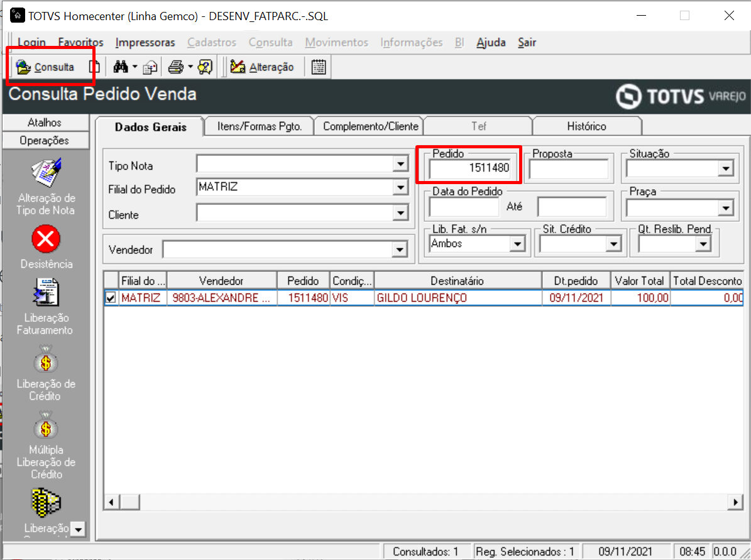Open the Operações sidebar section
The height and width of the screenshot is (560, 751).
pos(45,140)
